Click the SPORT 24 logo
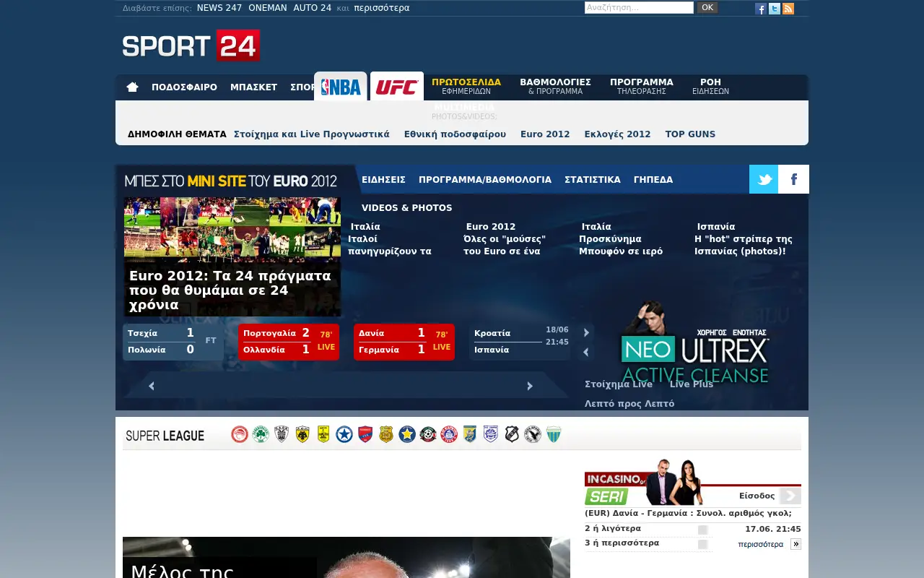Image resolution: width=924 pixels, height=578 pixels. tap(191, 46)
